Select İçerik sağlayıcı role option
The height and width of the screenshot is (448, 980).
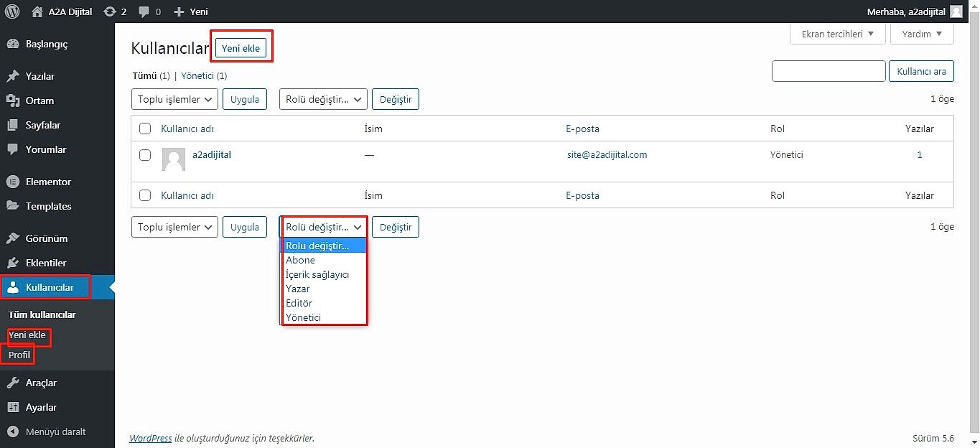[323, 274]
